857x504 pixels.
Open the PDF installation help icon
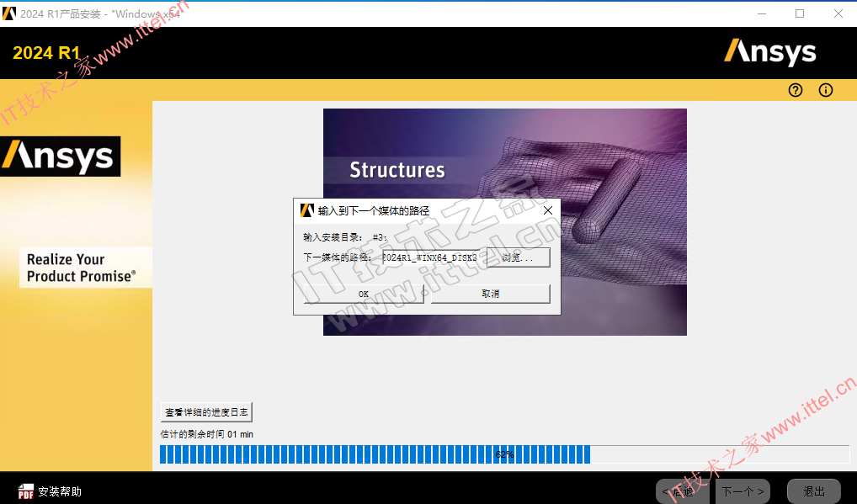point(26,491)
